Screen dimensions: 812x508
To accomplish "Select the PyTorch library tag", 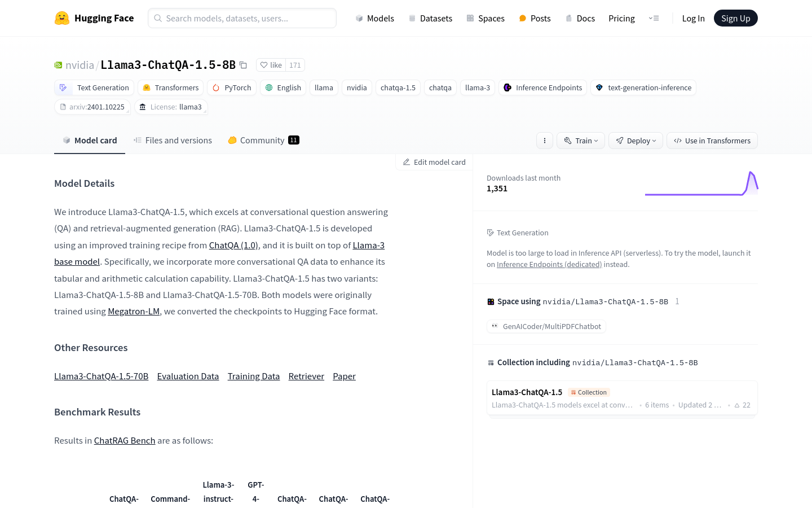I will (x=232, y=87).
